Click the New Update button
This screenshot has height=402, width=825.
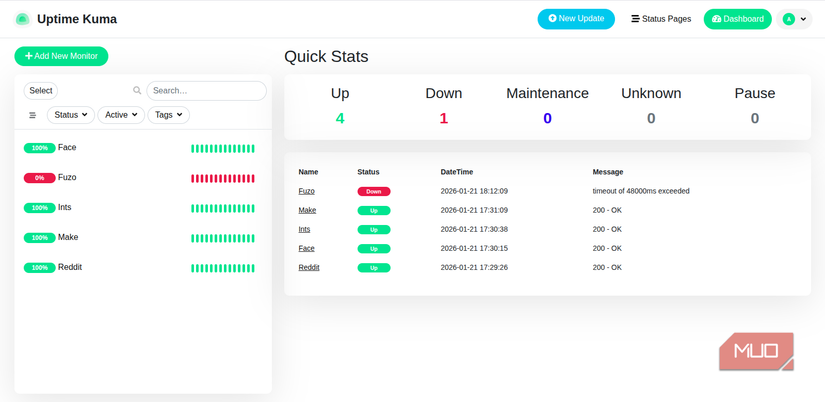click(576, 18)
